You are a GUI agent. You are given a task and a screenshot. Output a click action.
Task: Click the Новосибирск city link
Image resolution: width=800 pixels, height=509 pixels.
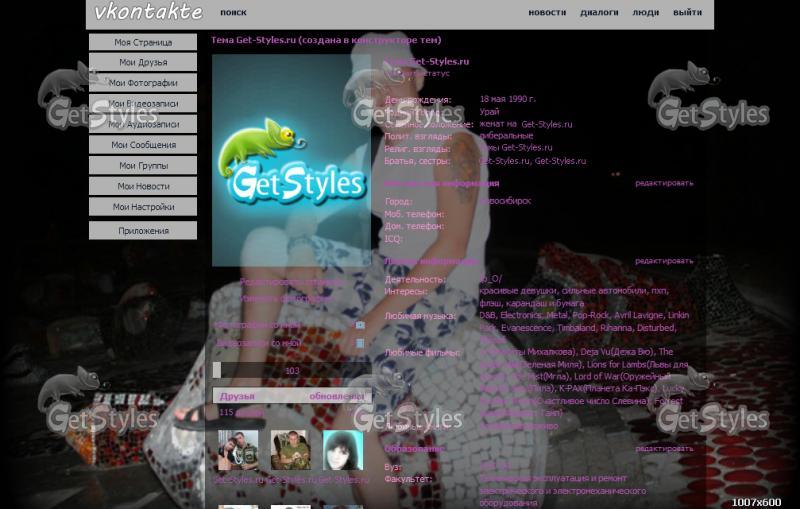pos(505,201)
